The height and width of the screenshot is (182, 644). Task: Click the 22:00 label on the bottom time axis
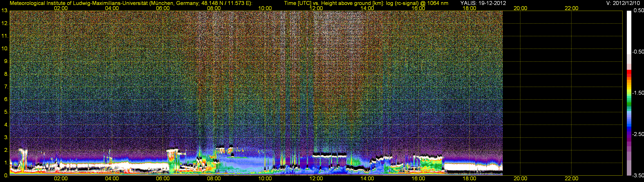[571, 179]
